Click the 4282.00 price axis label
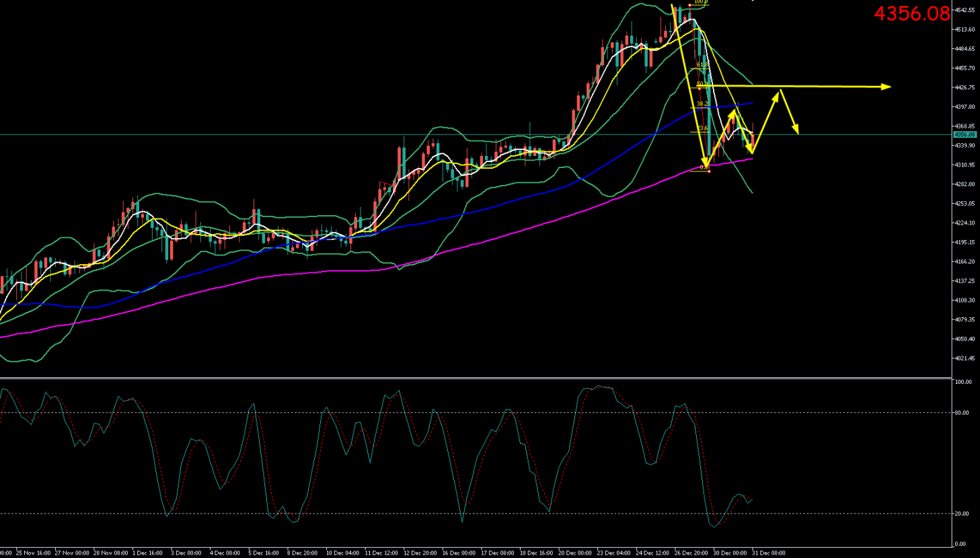This screenshot has width=980, height=558. tap(965, 184)
